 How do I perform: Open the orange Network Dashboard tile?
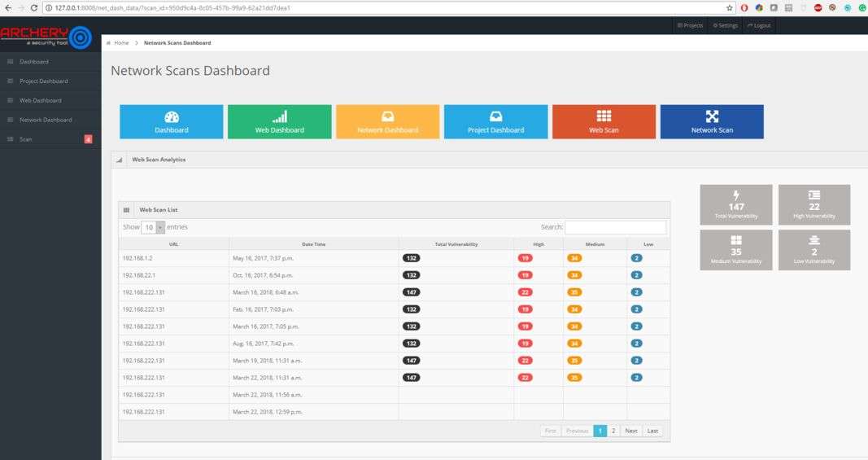[x=387, y=122]
